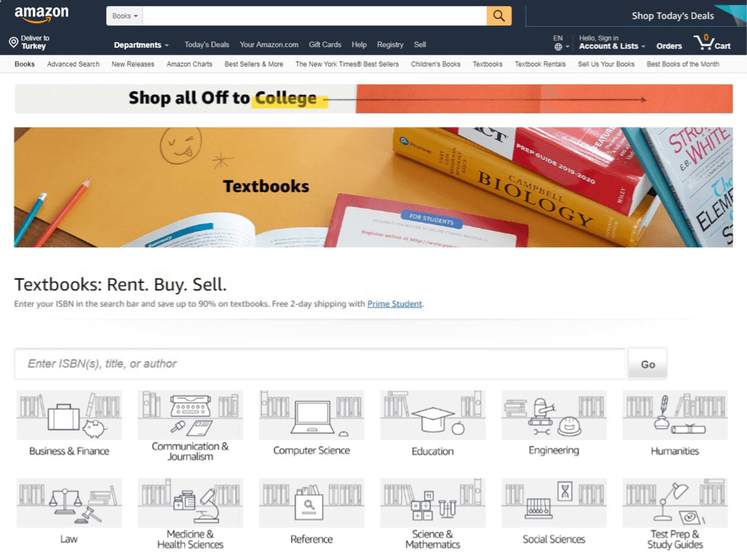
Task: Click the Enter ISBN title or author field
Action: (x=320, y=364)
